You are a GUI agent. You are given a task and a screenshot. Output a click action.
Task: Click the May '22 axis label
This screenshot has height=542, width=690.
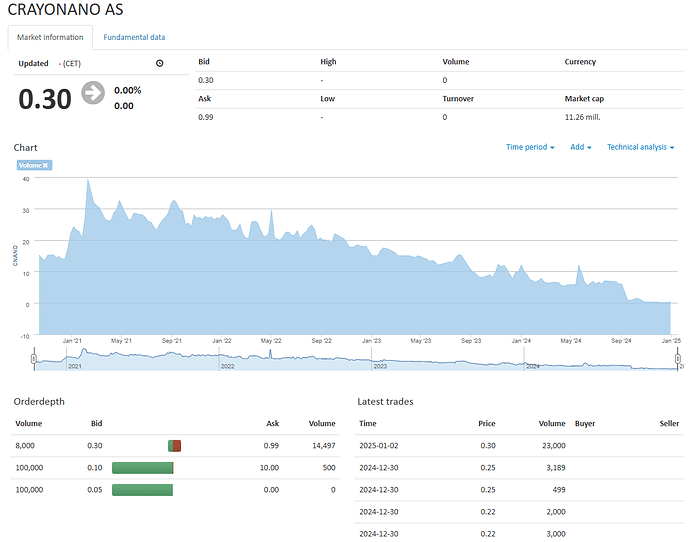coord(271,341)
